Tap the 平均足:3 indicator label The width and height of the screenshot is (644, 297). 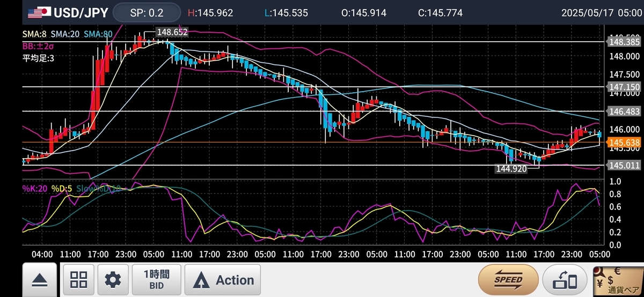[38, 58]
